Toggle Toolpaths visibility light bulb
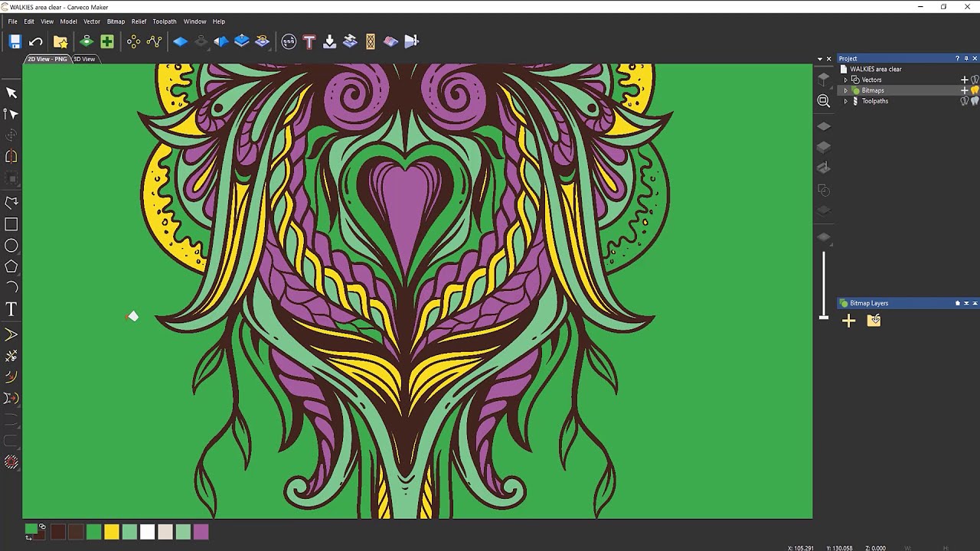This screenshot has width=980, height=551. point(975,101)
